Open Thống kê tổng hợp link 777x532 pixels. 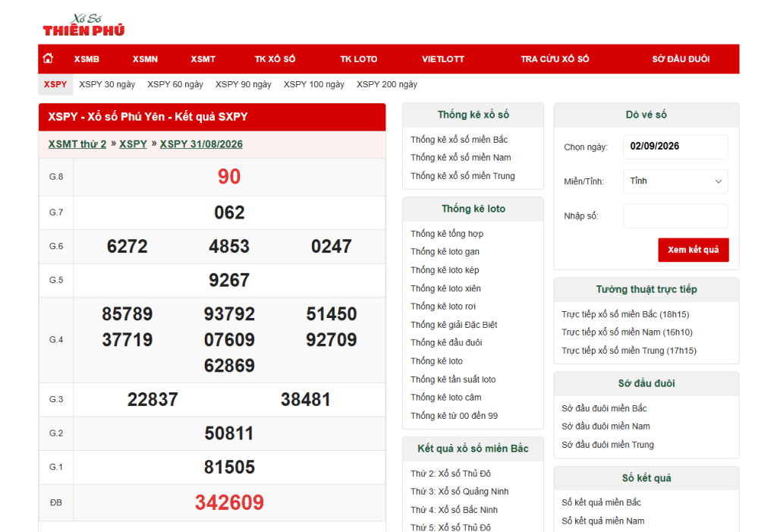click(446, 234)
